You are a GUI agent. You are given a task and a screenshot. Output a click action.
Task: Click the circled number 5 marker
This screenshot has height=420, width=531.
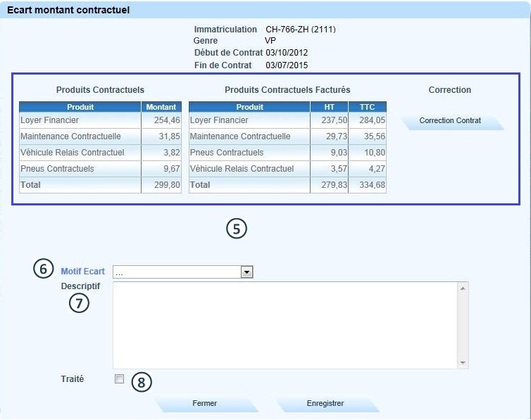237,229
